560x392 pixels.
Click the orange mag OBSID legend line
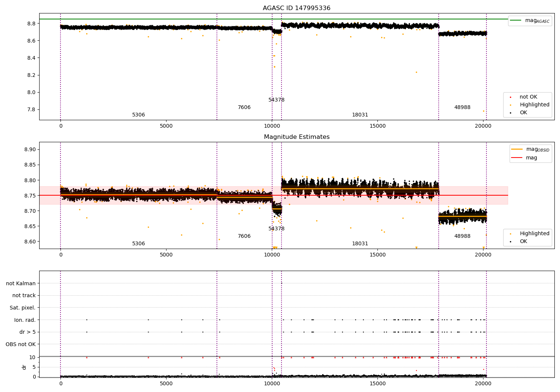(x=517, y=149)
